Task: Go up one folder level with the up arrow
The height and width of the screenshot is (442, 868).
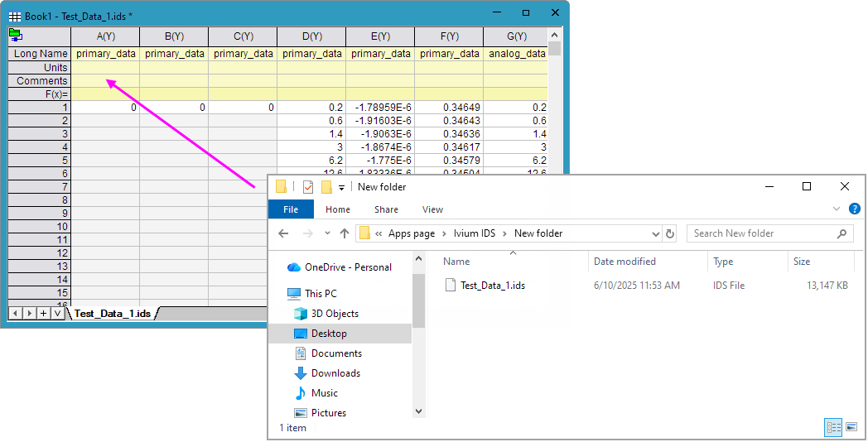Action: point(345,233)
